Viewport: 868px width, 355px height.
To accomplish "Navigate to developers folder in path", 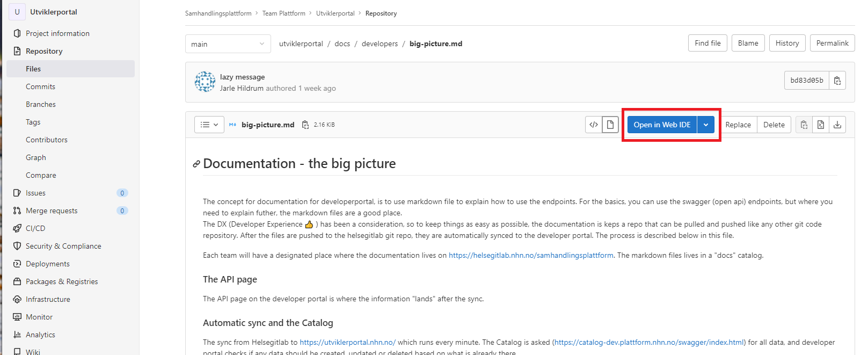I will click(x=380, y=44).
